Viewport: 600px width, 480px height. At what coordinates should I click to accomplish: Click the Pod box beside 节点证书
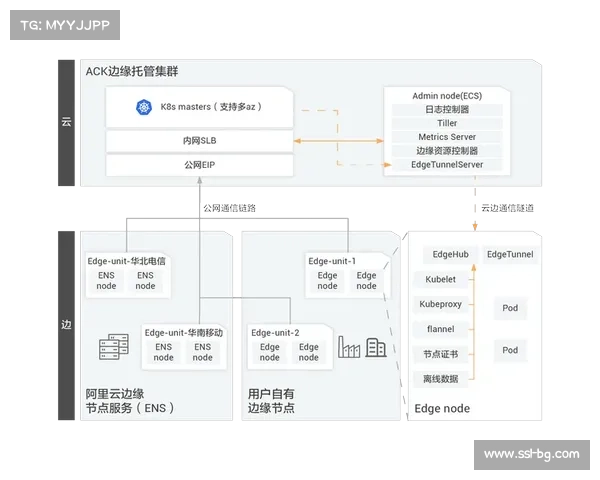click(510, 350)
